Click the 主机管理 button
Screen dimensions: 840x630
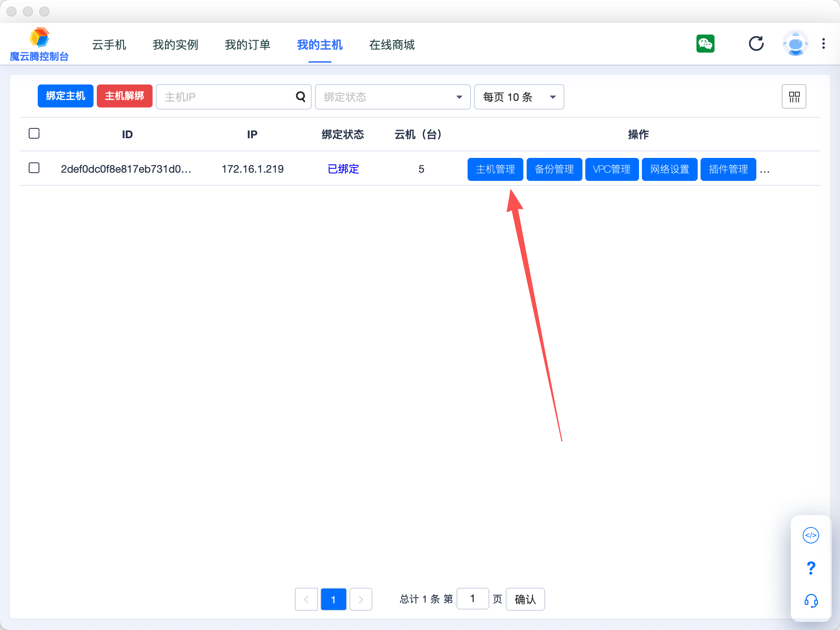pyautogui.click(x=495, y=169)
